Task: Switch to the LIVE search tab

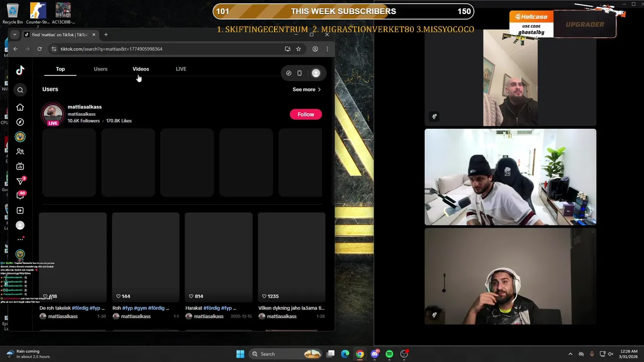Action: pyautogui.click(x=181, y=69)
